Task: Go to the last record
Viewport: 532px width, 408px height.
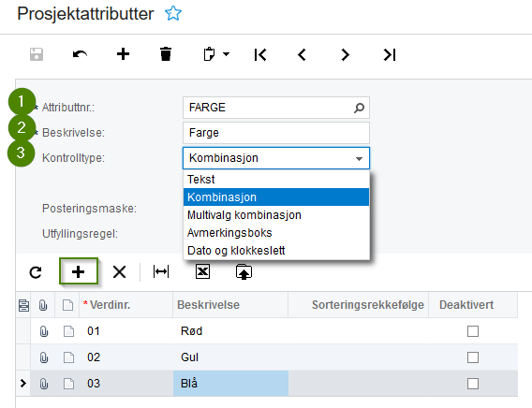Action: point(389,54)
